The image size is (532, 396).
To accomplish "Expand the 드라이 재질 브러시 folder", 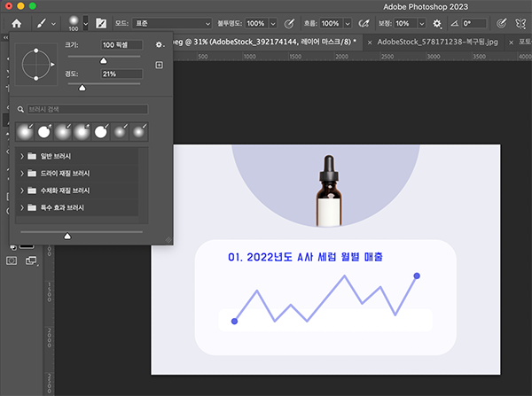I will (x=22, y=173).
